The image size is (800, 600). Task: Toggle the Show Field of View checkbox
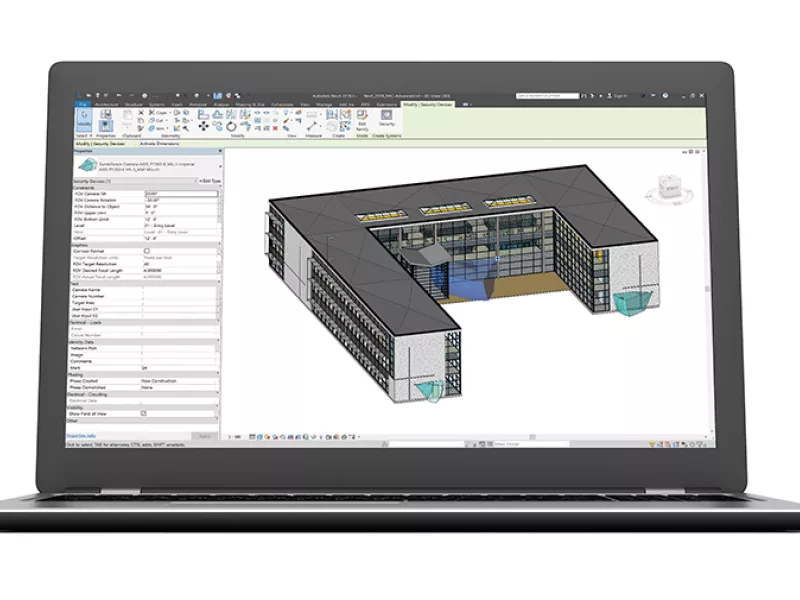(146, 412)
